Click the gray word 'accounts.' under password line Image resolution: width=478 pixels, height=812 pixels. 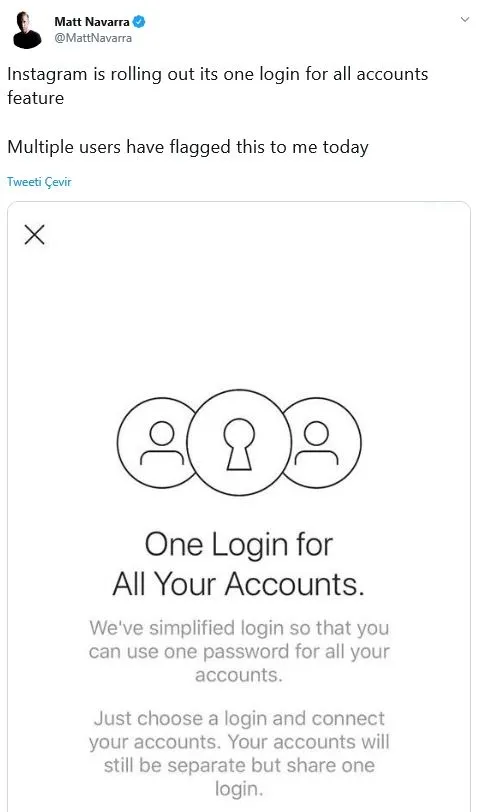239,675
